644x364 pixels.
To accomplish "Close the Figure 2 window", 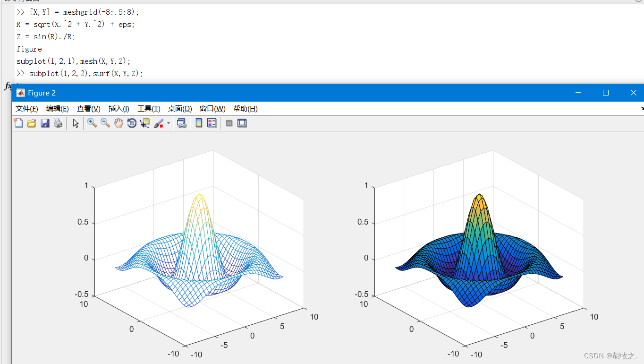I will click(x=634, y=93).
